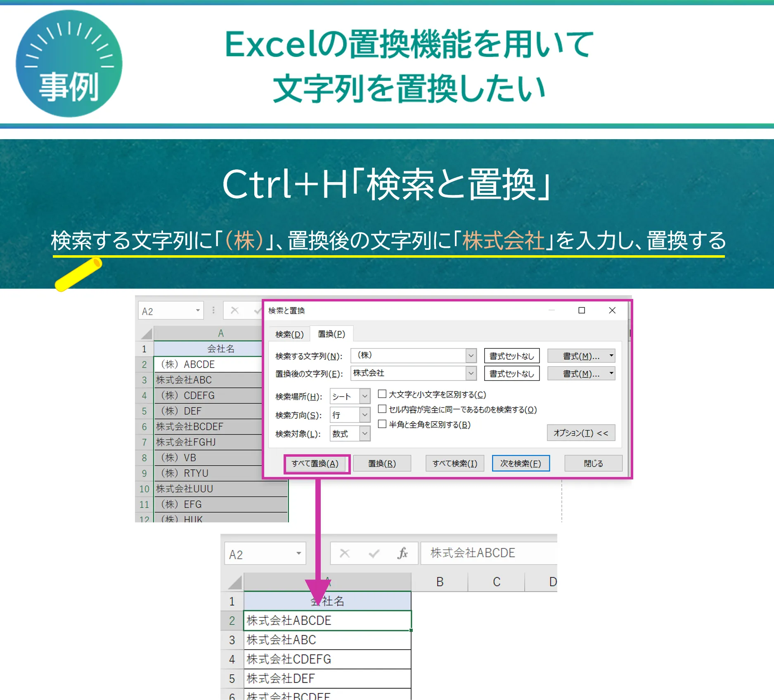Select cell 株式会社FGHJ in upper sheet
Image resolution: width=774 pixels, height=700 pixels.
click(x=208, y=442)
